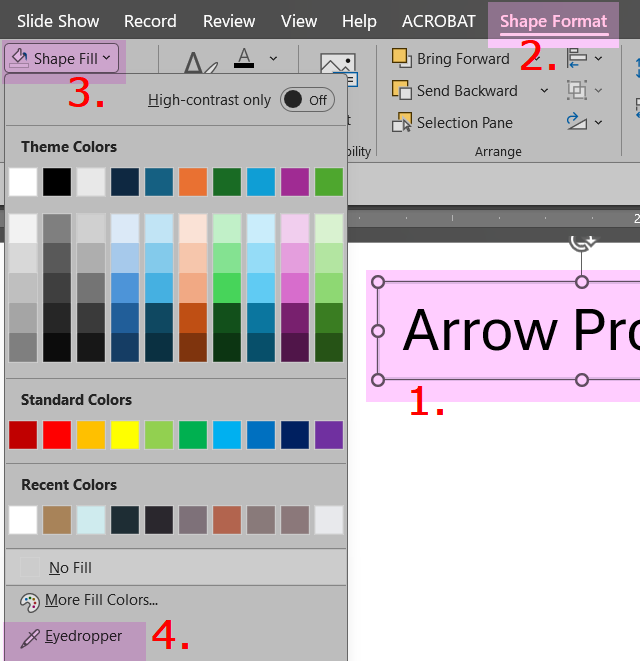
Task: Click the top-middle handle of text box
Action: [582, 282]
